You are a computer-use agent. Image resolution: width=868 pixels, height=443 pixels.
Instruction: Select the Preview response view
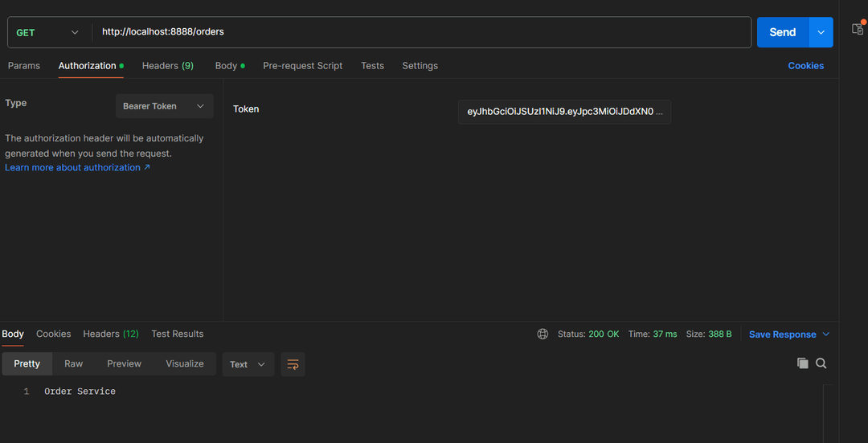point(124,363)
